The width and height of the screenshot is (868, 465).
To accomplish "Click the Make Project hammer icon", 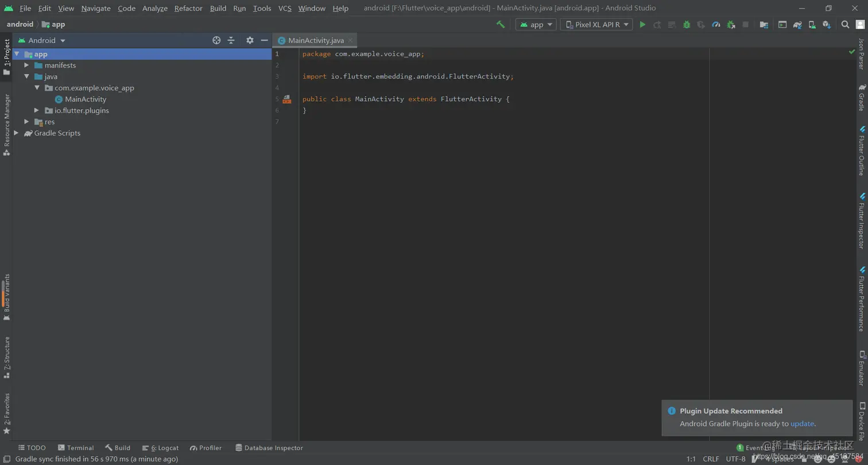I will pyautogui.click(x=500, y=24).
